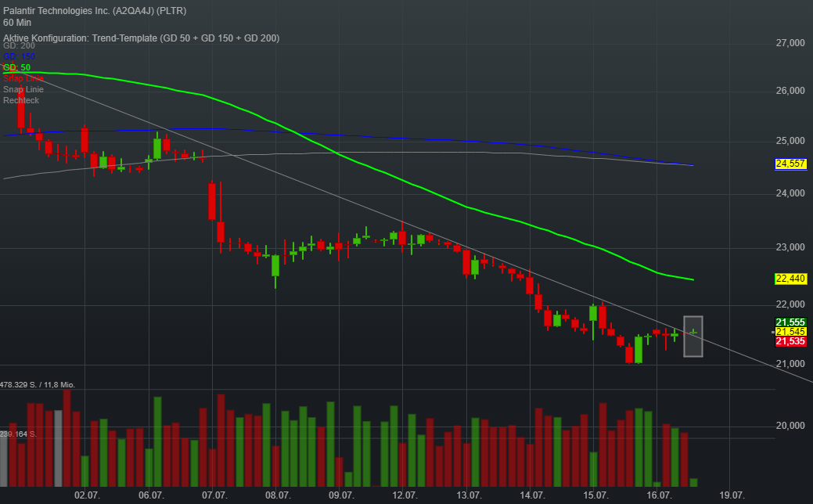Click the 21,000 price axis label
Image resolution: width=813 pixels, height=504 pixels.
tap(790, 364)
